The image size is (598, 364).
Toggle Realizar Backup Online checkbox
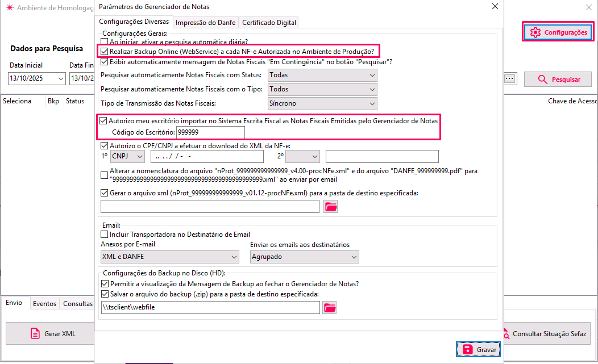[103, 52]
